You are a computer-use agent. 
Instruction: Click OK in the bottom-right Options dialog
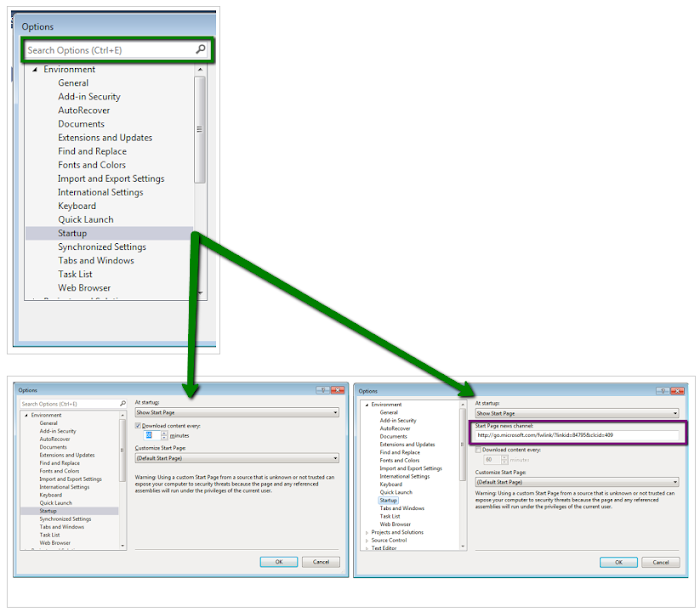pyautogui.click(x=619, y=562)
